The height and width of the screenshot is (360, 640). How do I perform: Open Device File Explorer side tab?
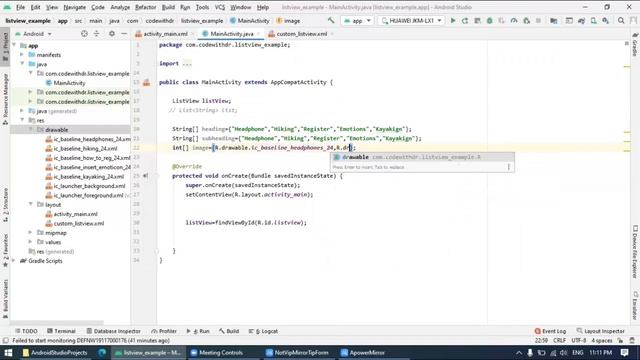[x=635, y=251]
